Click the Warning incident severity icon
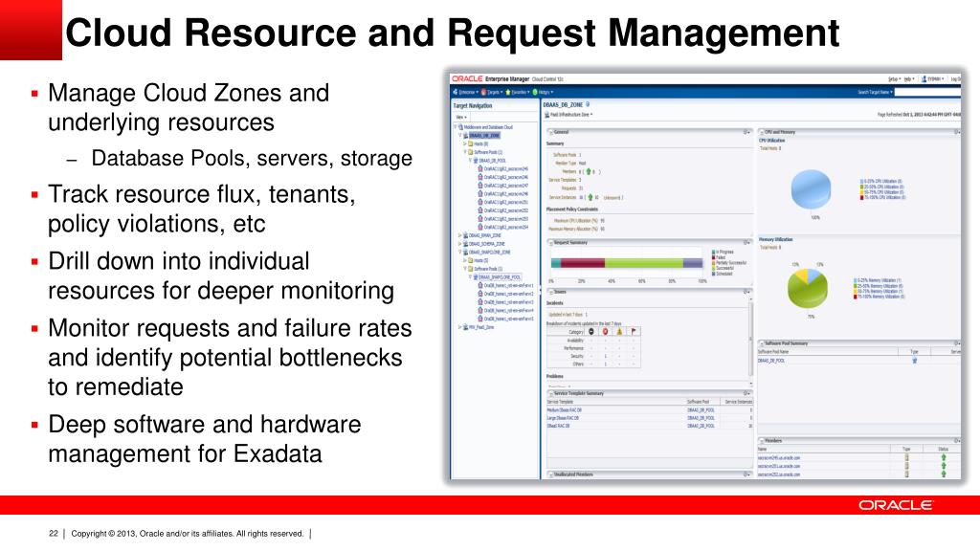This screenshot has width=980, height=551. [x=619, y=332]
